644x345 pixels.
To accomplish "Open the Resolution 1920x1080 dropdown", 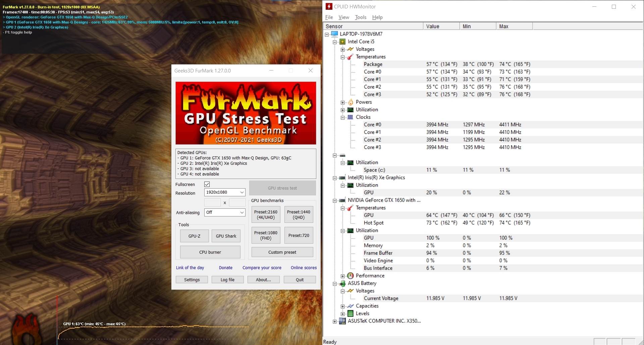I will [x=225, y=192].
